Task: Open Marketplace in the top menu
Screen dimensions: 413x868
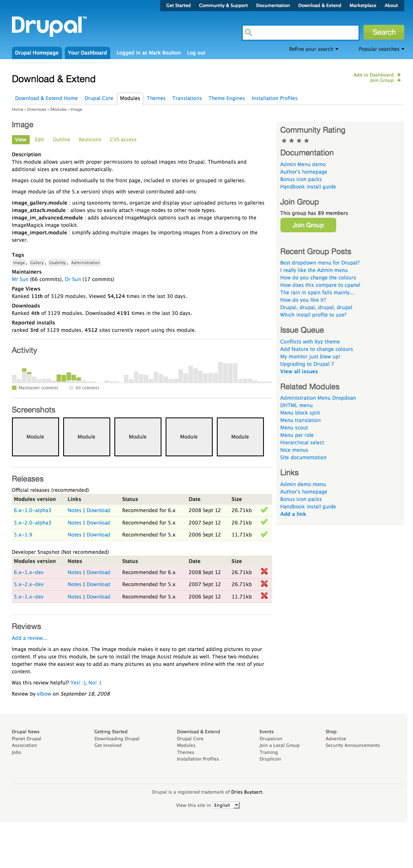Action: click(363, 5)
